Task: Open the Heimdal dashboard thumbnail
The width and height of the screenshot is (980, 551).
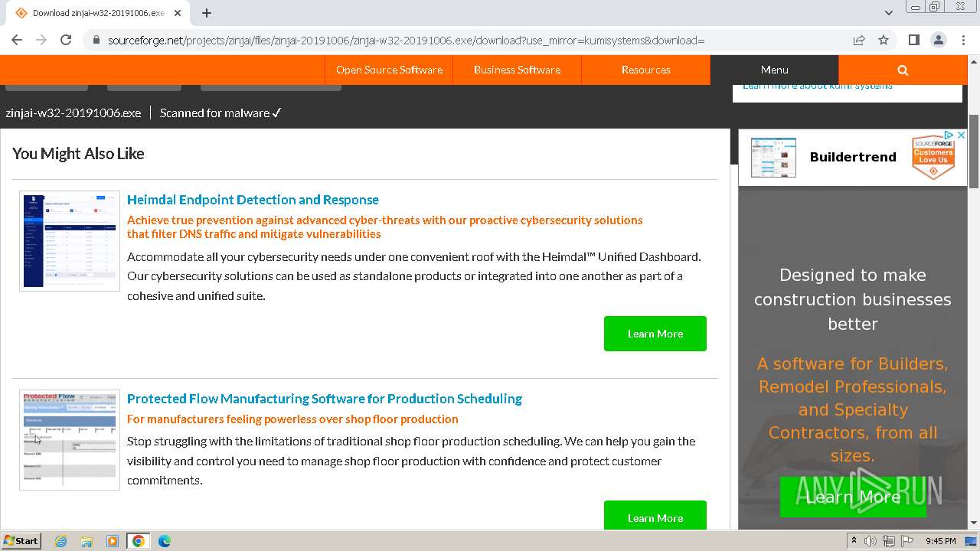Action: (70, 241)
